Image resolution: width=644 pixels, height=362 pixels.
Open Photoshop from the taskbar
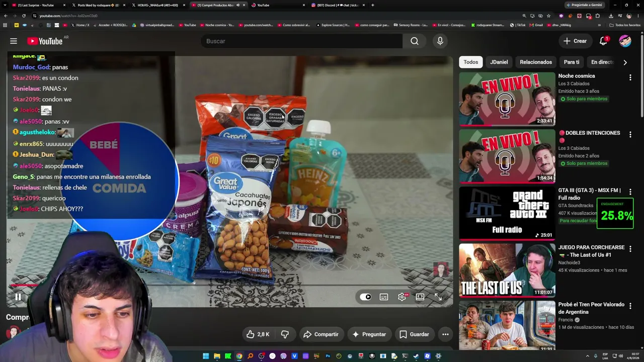[x=328, y=356]
